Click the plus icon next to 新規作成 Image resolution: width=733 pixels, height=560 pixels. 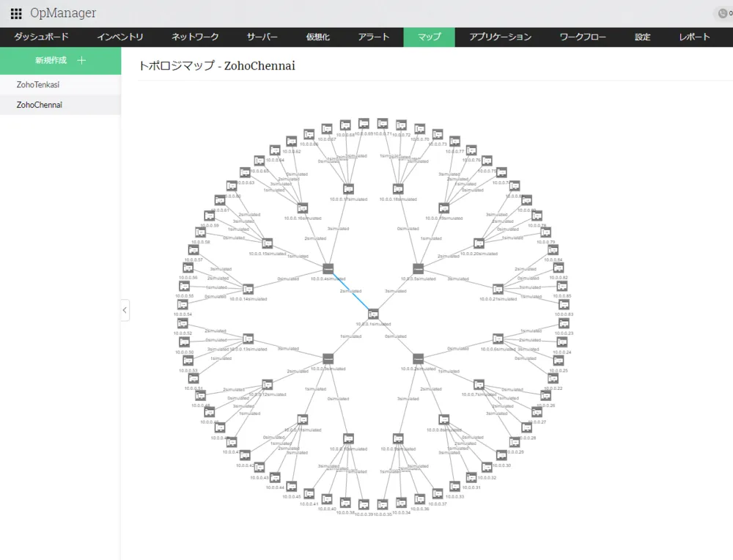coord(81,60)
